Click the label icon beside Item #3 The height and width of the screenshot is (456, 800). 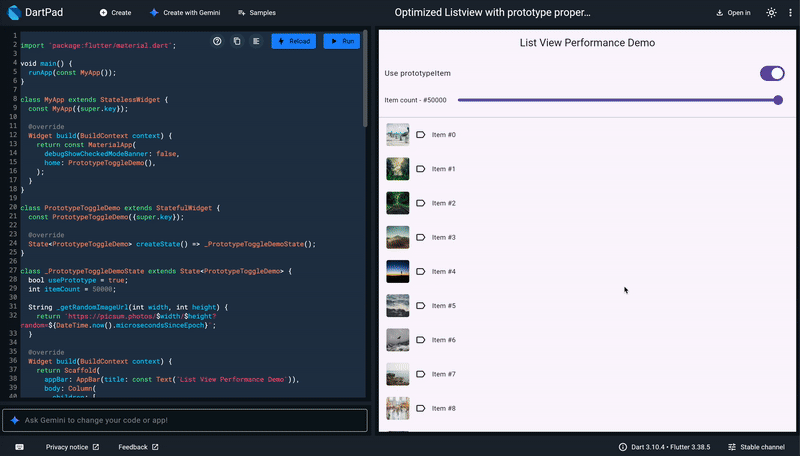point(420,237)
